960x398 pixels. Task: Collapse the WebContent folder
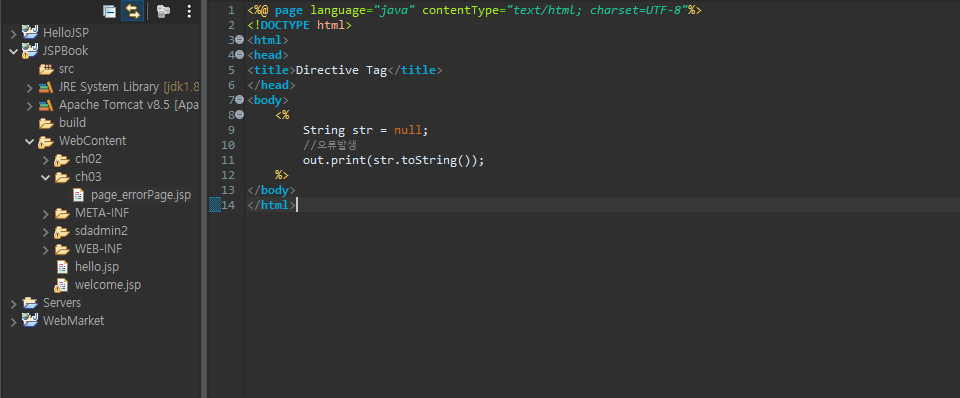point(29,141)
